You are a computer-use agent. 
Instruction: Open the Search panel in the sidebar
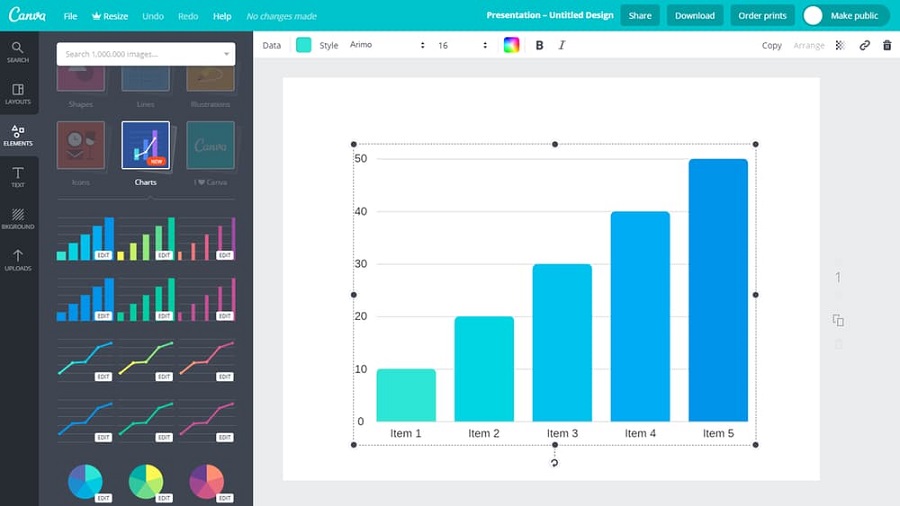18,52
